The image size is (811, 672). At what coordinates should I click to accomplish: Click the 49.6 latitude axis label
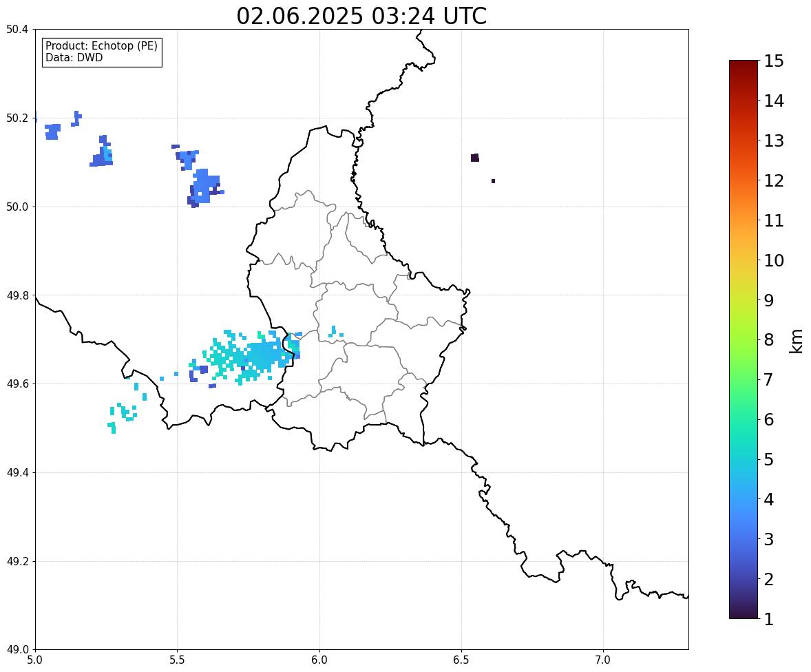(17, 384)
